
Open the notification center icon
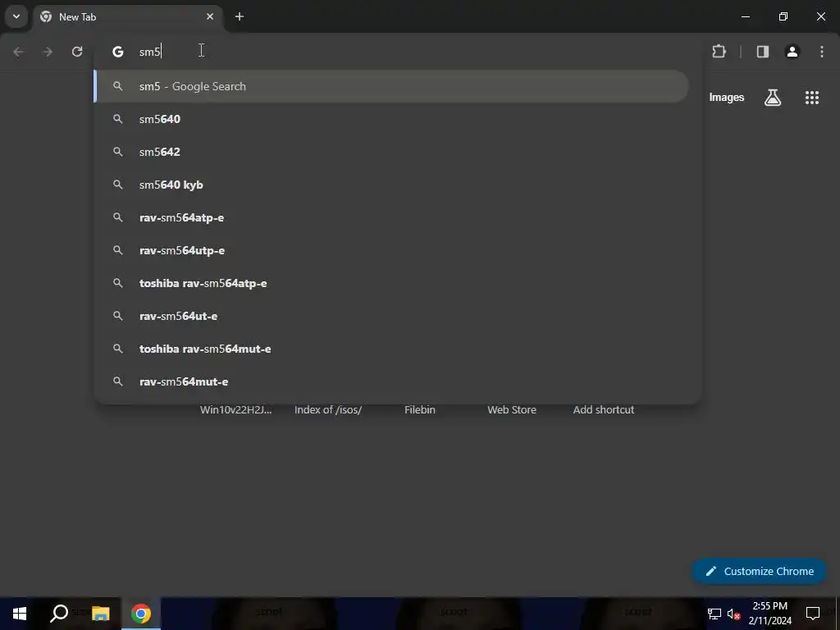pos(813,614)
